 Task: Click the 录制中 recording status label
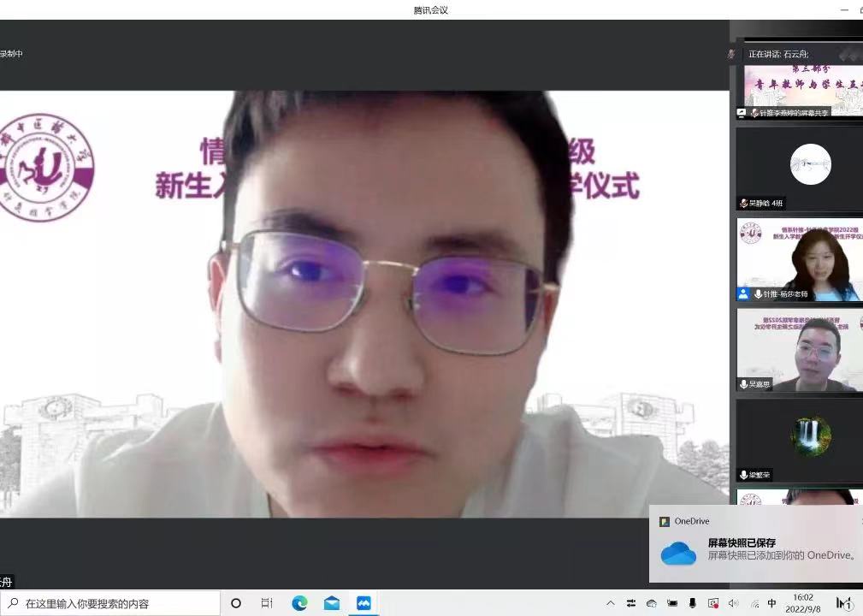click(11, 54)
